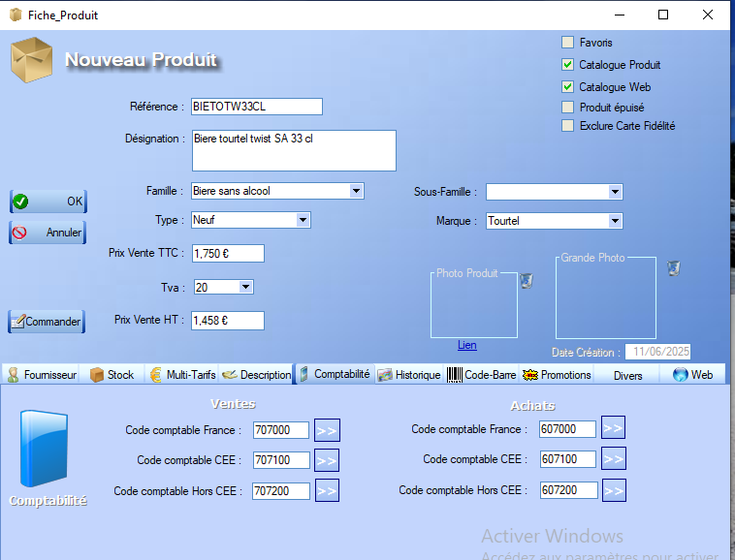735x560 pixels.
Task: Click the Lien link under Photo Produit
Action: click(x=467, y=345)
